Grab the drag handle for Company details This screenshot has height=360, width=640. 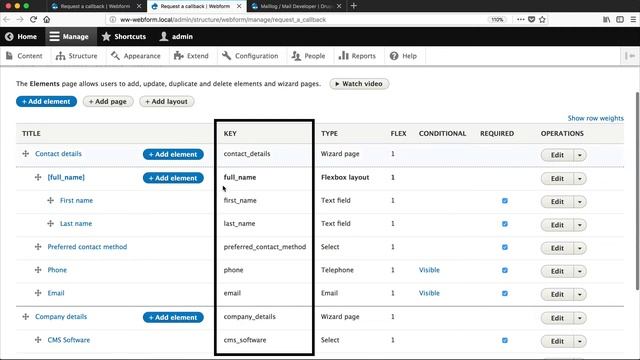[26, 316]
